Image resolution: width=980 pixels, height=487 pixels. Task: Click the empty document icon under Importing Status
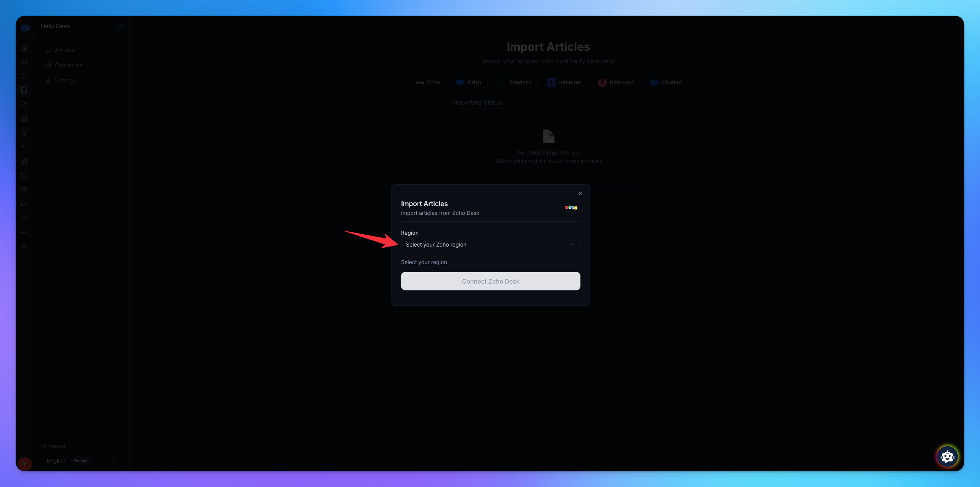tap(548, 136)
